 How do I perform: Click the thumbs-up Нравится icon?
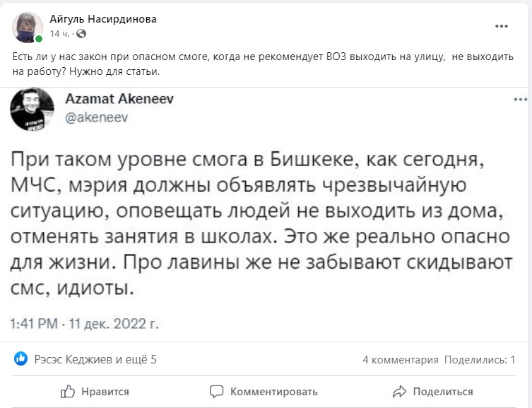click(68, 391)
